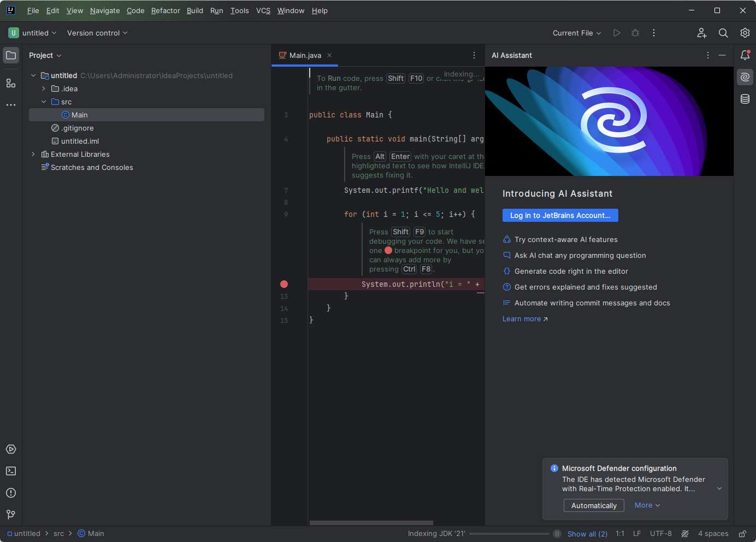Run the Current File configuration
This screenshot has width=756, height=542.
(x=617, y=33)
